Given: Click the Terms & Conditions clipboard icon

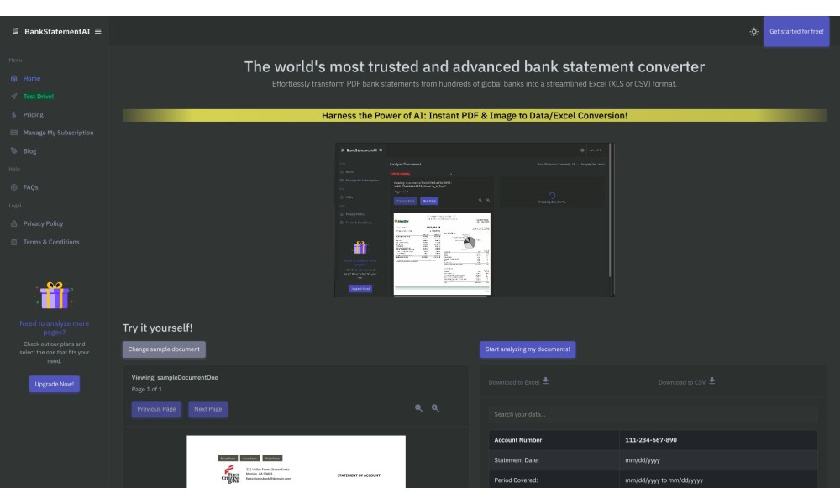Looking at the screenshot, I should coord(14,242).
